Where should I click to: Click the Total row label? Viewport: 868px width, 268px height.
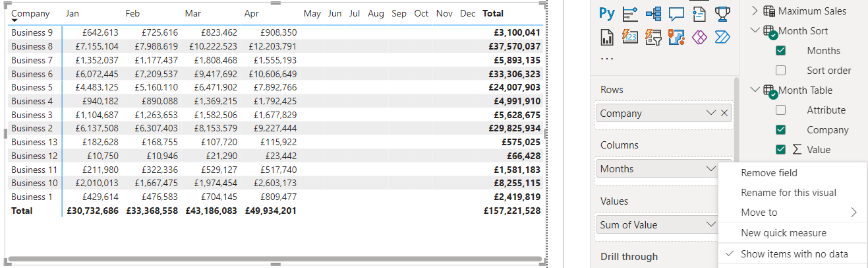coord(22,211)
